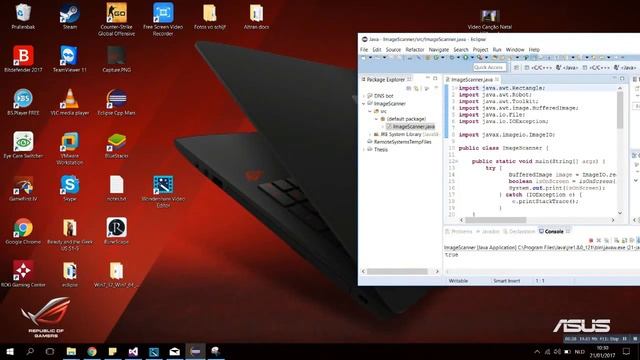
Task: Open Chrome from the taskbar
Action: (x=92, y=351)
